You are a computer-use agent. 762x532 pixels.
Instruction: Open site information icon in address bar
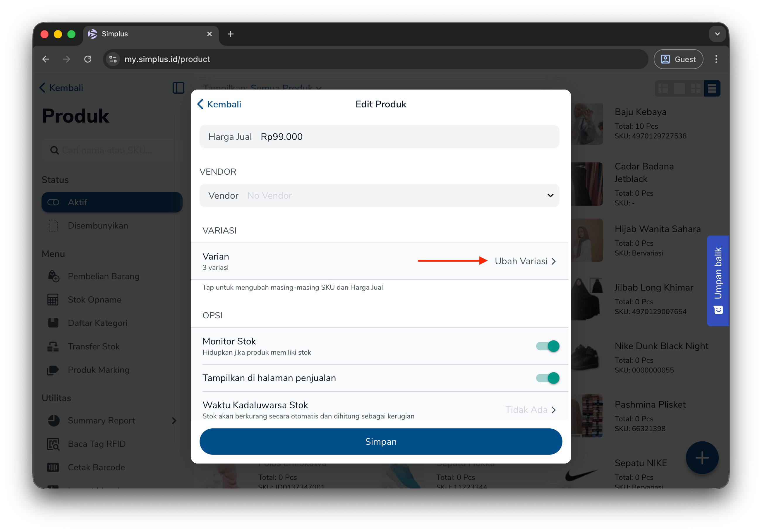113,59
